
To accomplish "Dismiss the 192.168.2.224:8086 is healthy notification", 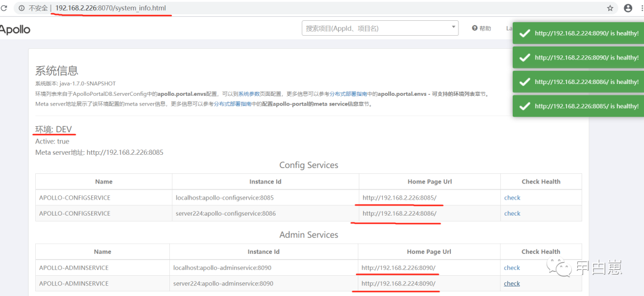I will coord(578,82).
